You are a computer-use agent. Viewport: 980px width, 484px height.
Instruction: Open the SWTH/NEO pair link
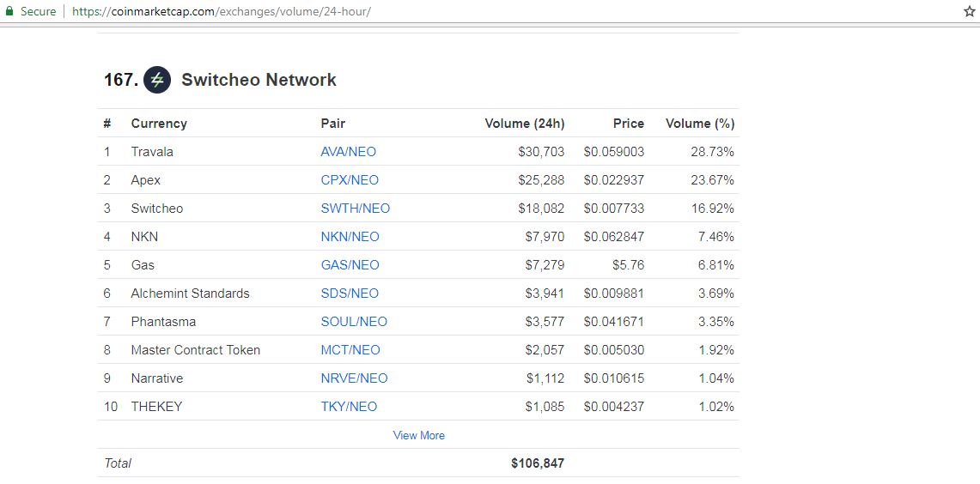point(355,208)
